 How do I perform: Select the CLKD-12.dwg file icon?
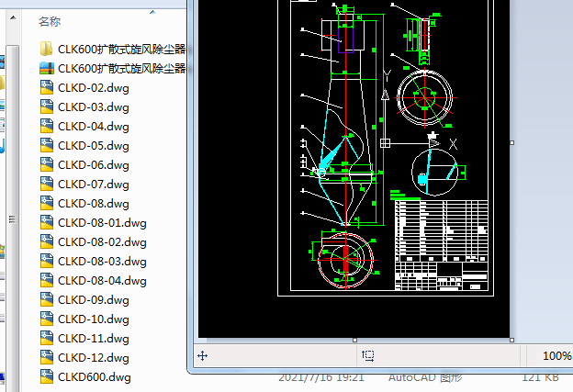click(47, 357)
